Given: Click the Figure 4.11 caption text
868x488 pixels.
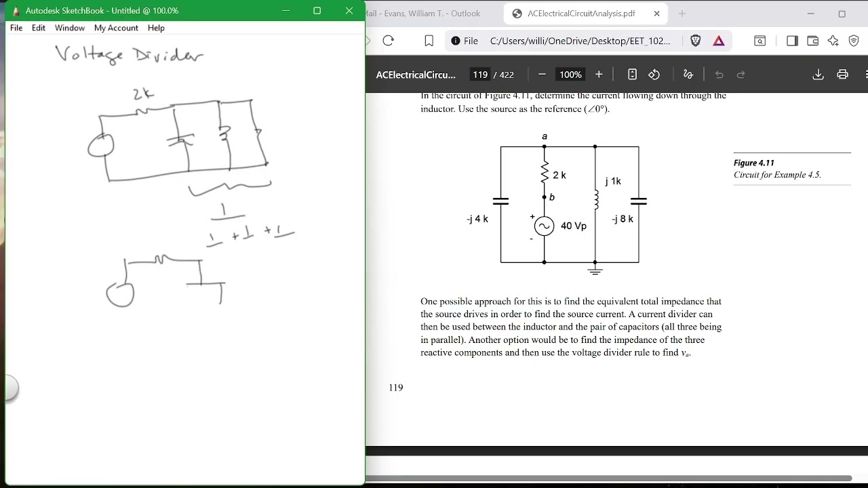Looking at the screenshot, I should (777, 169).
